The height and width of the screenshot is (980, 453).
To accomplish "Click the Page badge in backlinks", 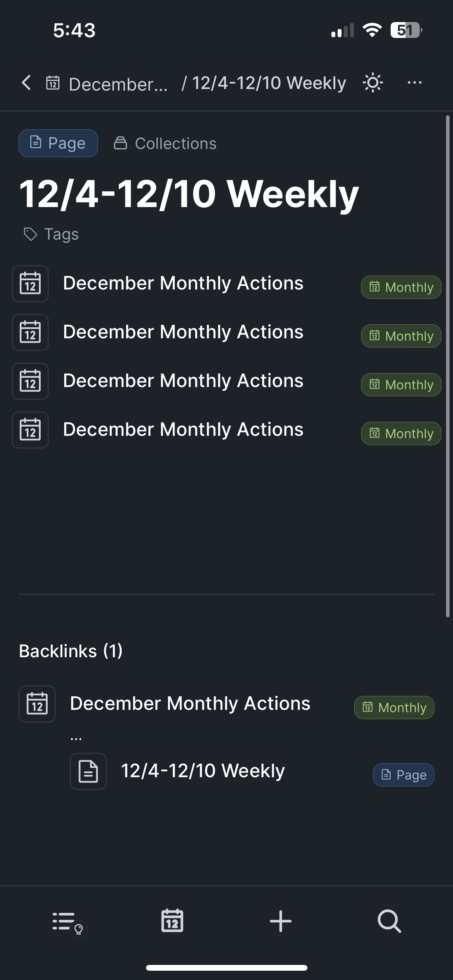I will [x=403, y=775].
